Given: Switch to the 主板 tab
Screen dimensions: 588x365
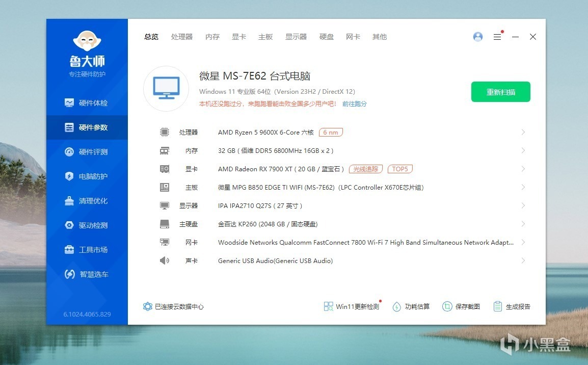Looking at the screenshot, I should [x=265, y=37].
